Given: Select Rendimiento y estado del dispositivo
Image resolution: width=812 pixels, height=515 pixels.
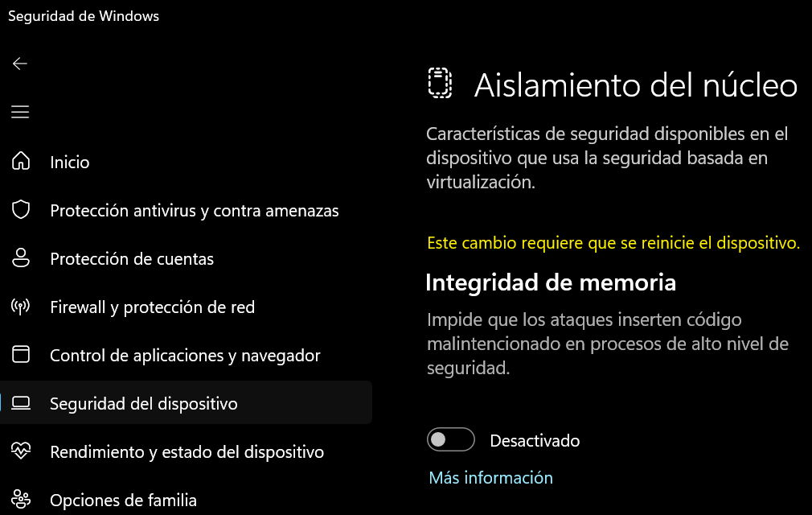Looking at the screenshot, I should pyautogui.click(x=187, y=452).
